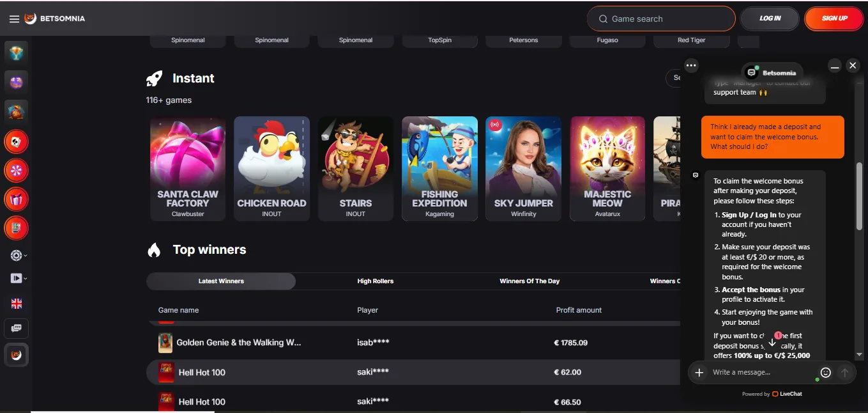Expand the live play sidebar menu

[19, 278]
